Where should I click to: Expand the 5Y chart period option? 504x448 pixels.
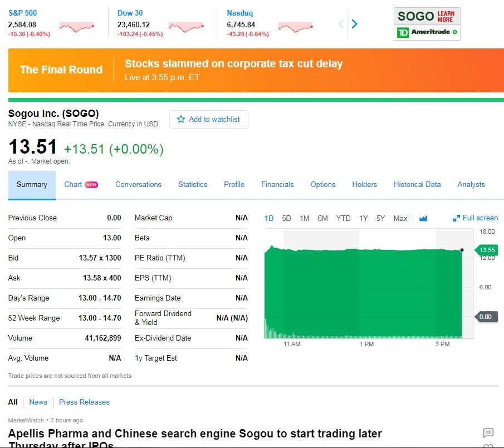(x=380, y=219)
